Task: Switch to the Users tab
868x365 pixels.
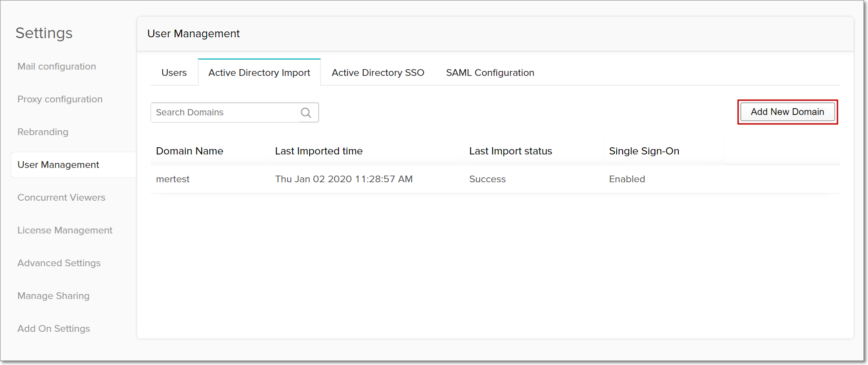Action: tap(174, 73)
